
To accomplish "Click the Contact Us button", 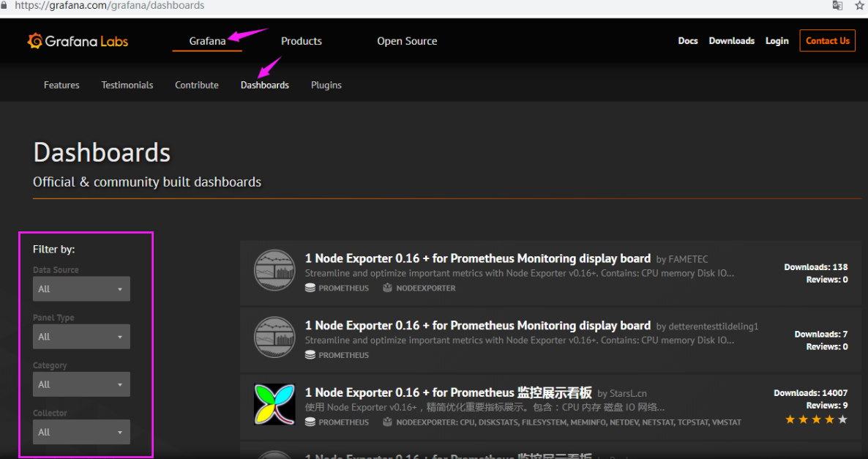I will (827, 41).
